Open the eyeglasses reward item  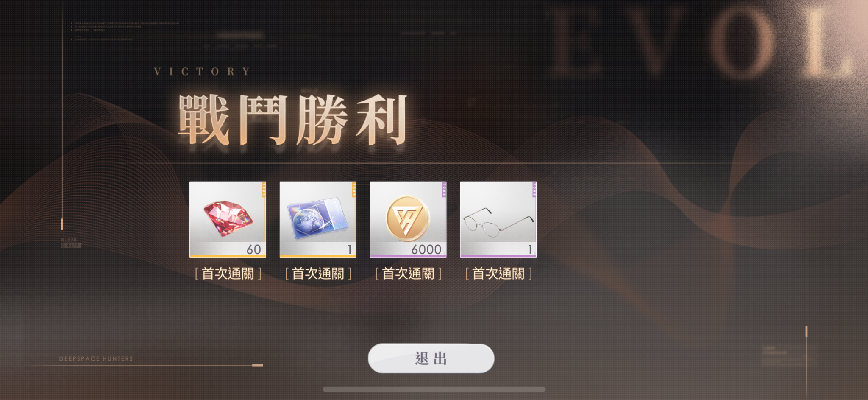point(498,219)
